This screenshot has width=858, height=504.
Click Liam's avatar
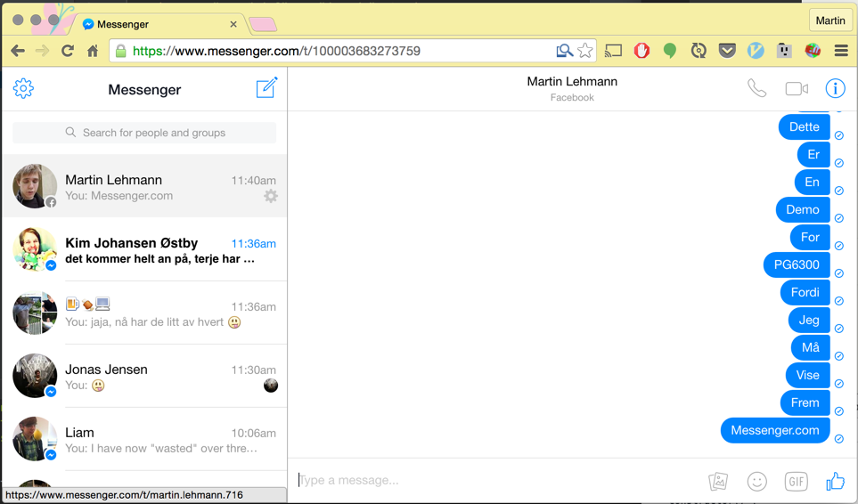[35, 439]
